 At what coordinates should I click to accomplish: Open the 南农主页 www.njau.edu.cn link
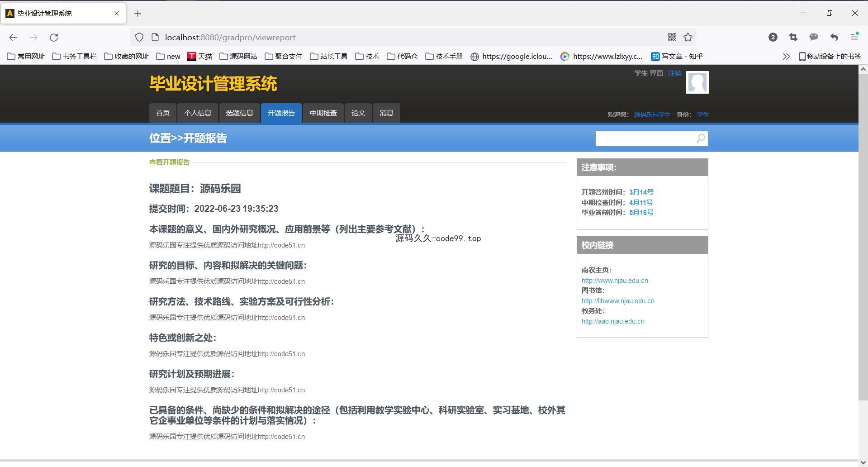pyautogui.click(x=615, y=281)
